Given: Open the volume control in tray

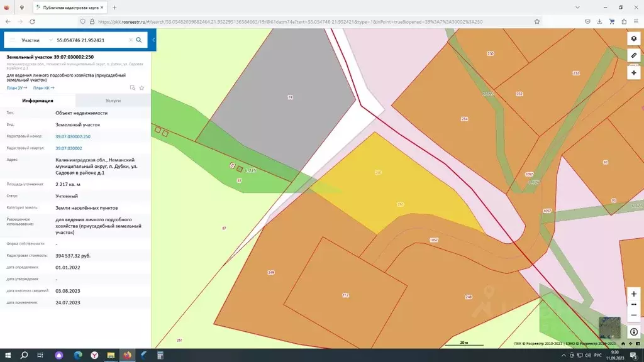Looking at the screenshot, I should [588, 356].
